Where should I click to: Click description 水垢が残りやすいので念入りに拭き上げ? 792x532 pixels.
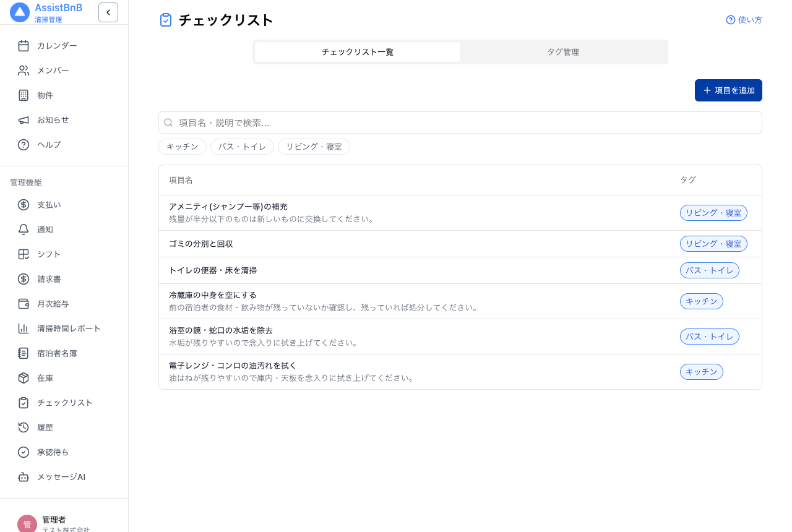click(x=265, y=343)
